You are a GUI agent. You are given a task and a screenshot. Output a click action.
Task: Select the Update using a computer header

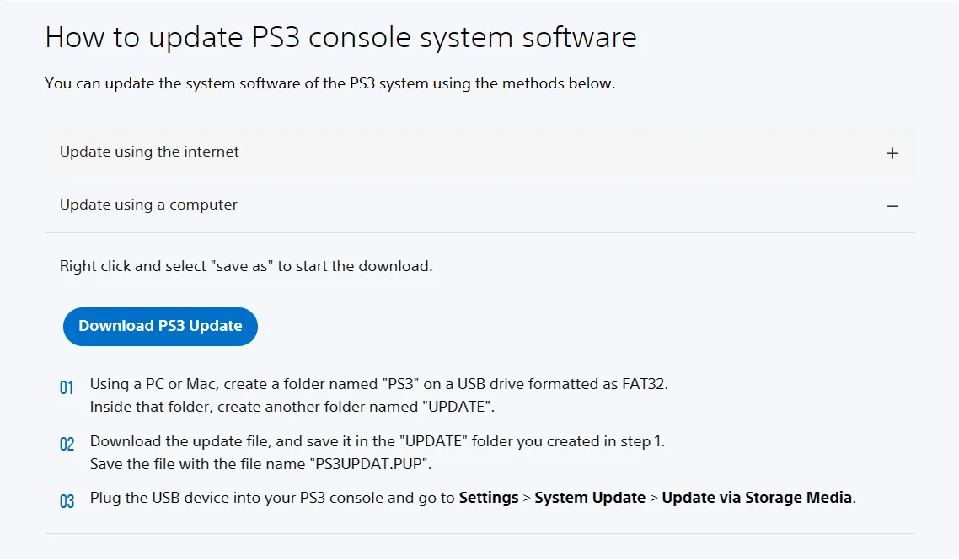pos(148,205)
